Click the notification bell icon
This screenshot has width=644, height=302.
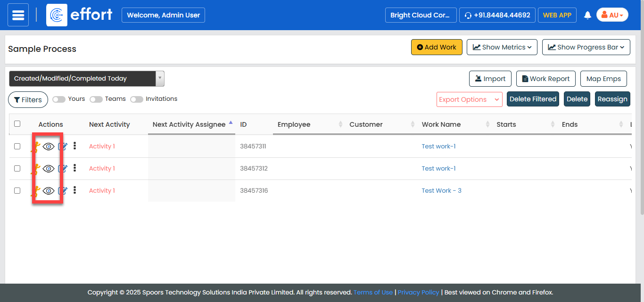587,15
